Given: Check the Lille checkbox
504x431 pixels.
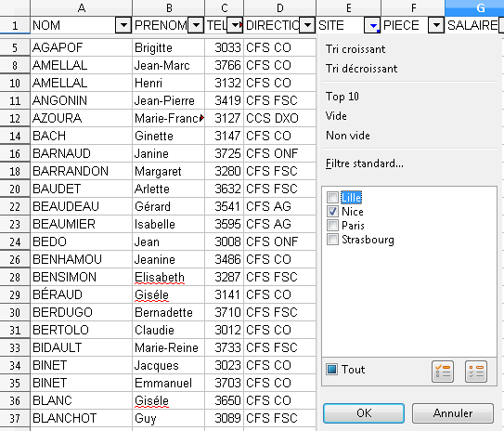Looking at the screenshot, I should point(332,197).
